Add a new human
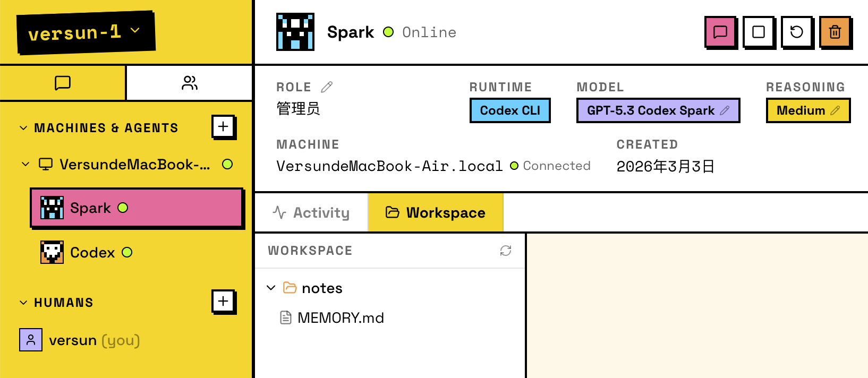This screenshot has height=378, width=868. [x=223, y=301]
